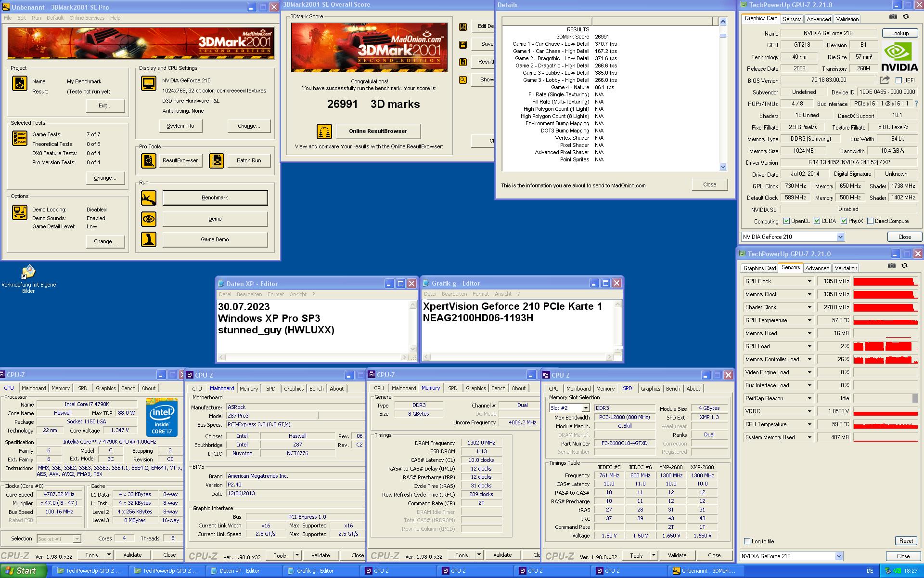Image resolution: width=924 pixels, height=578 pixels.
Task: Click the Save floppy icon in Overall Score
Action: pos(463,44)
